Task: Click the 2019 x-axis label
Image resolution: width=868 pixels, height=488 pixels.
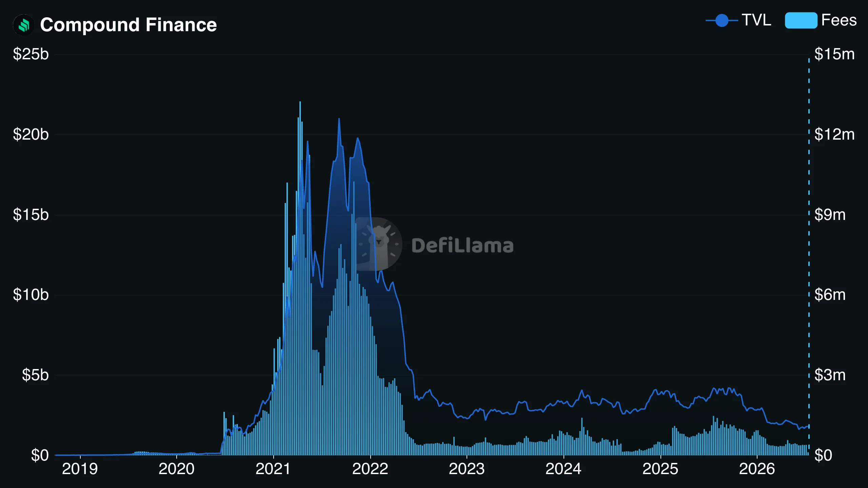Action: pos(80,469)
